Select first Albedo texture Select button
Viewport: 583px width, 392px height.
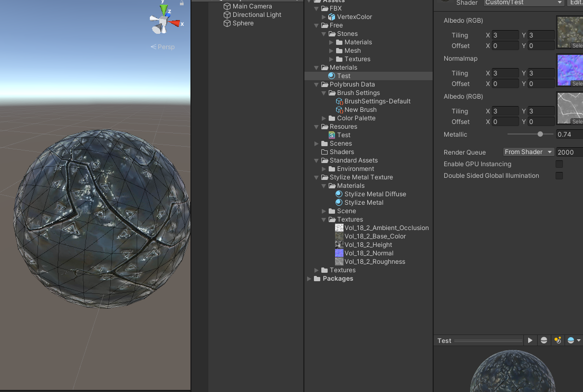tap(577, 45)
